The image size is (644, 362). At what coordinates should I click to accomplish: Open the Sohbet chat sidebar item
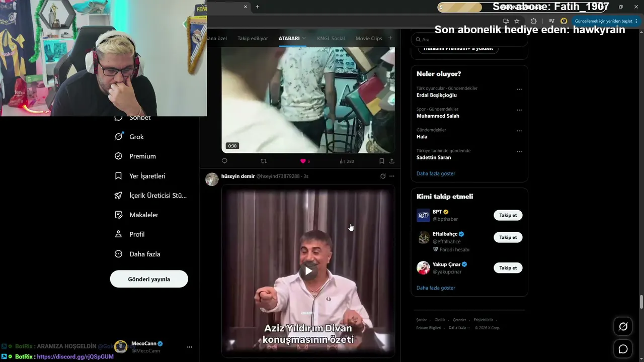[x=133, y=117]
